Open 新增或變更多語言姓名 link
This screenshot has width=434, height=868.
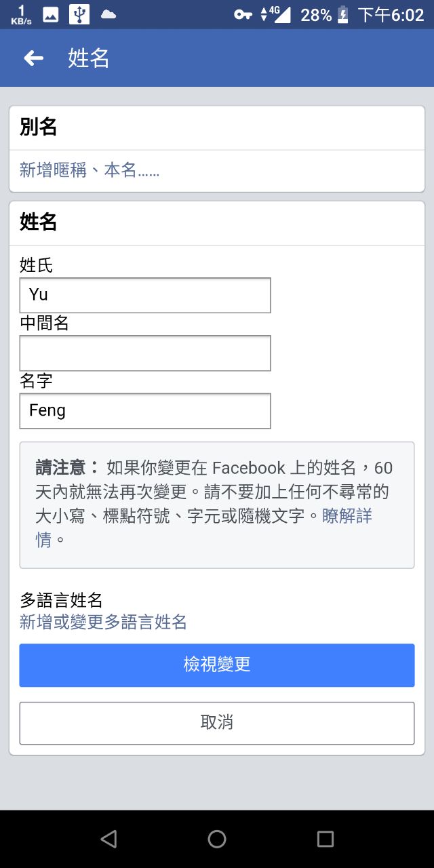(x=103, y=622)
